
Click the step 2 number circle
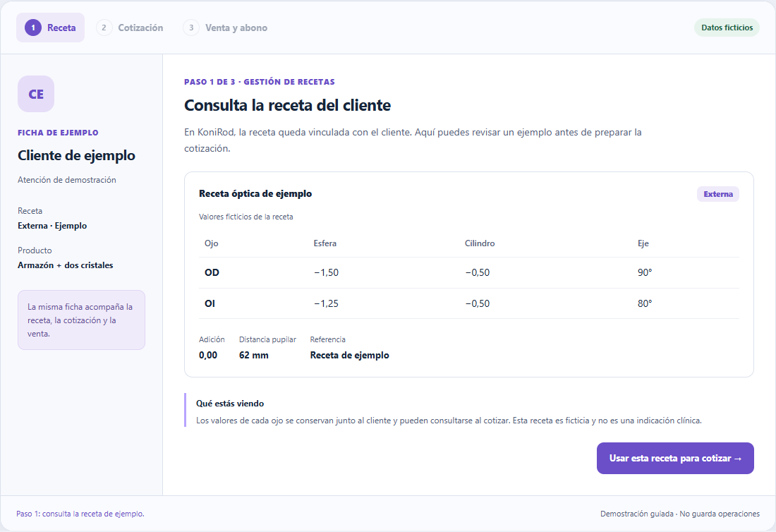click(104, 28)
